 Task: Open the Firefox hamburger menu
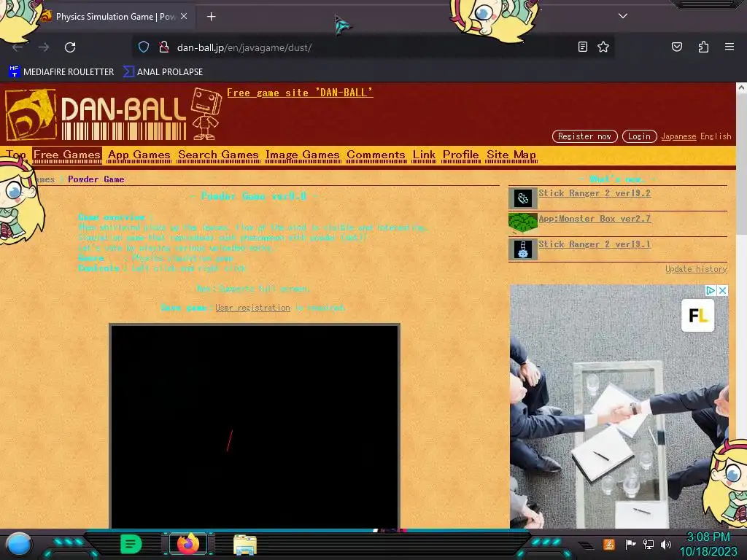(729, 47)
